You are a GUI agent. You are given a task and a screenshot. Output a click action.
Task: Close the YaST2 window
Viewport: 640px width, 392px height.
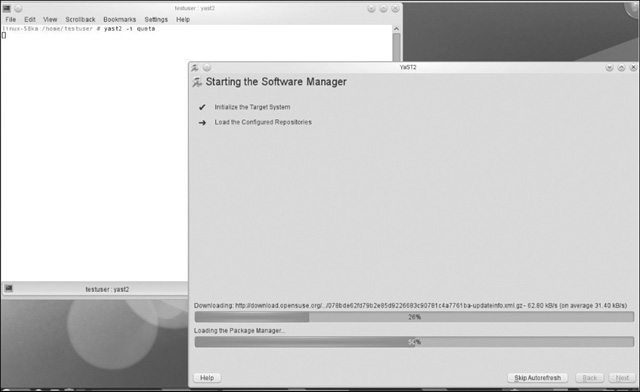tap(633, 67)
